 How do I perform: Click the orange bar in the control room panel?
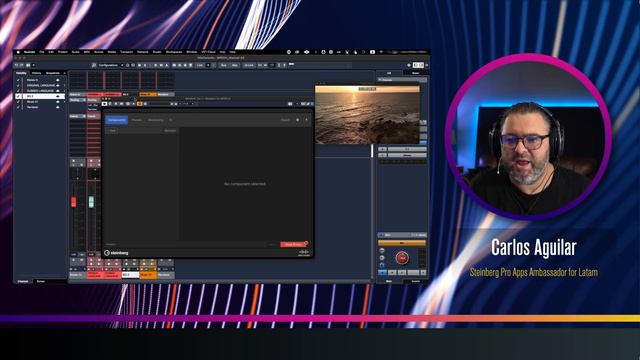pos(402,243)
